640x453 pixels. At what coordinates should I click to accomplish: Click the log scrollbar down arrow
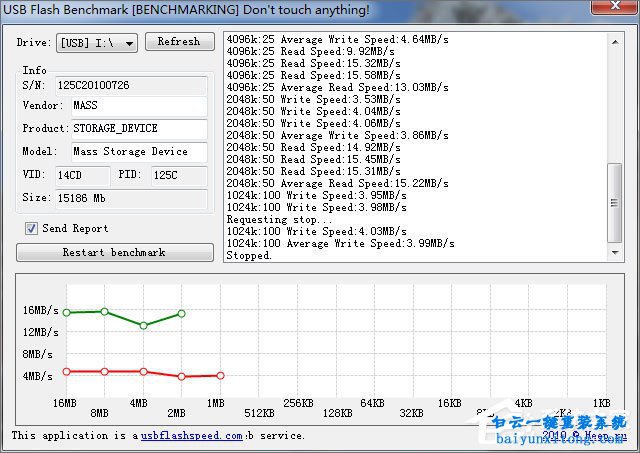(x=613, y=254)
